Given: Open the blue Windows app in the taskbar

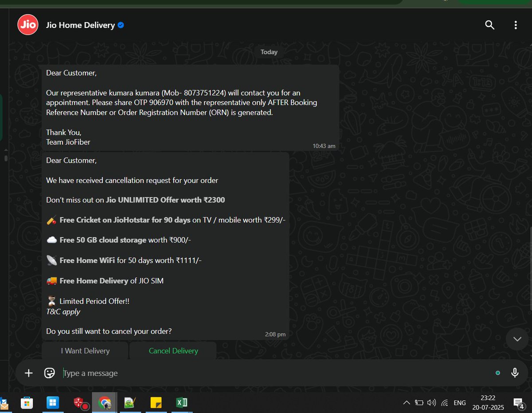Looking at the screenshot, I should [x=53, y=403].
